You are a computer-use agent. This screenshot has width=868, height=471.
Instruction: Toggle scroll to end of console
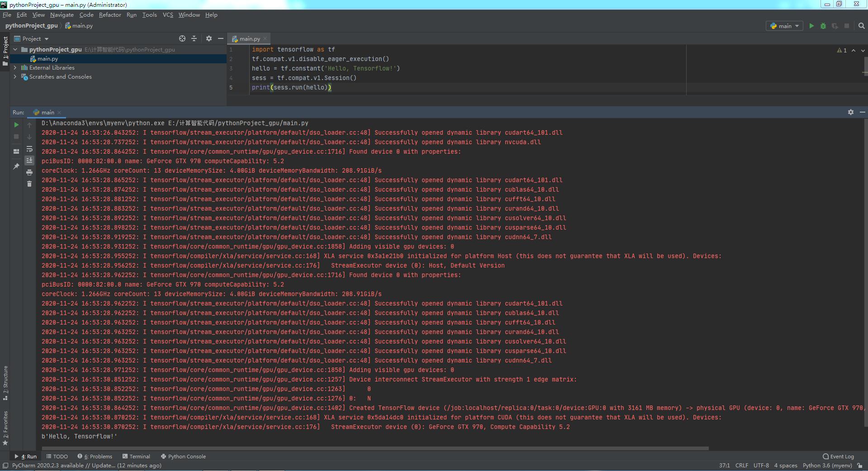pyautogui.click(x=29, y=160)
